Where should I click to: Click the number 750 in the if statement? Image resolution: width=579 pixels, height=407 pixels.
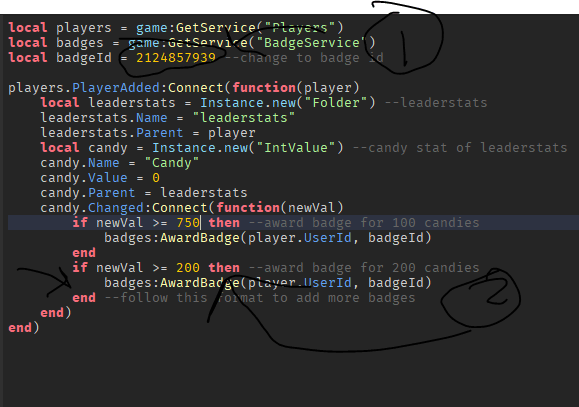[x=188, y=223]
